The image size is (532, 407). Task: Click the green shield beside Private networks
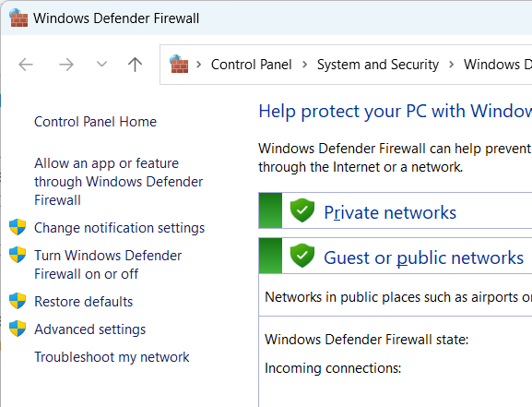click(302, 210)
